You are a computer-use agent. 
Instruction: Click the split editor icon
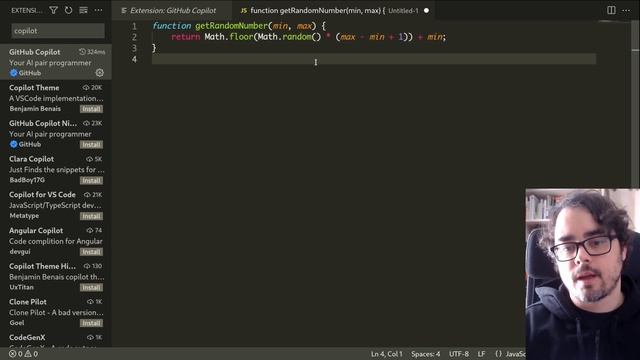611,10
